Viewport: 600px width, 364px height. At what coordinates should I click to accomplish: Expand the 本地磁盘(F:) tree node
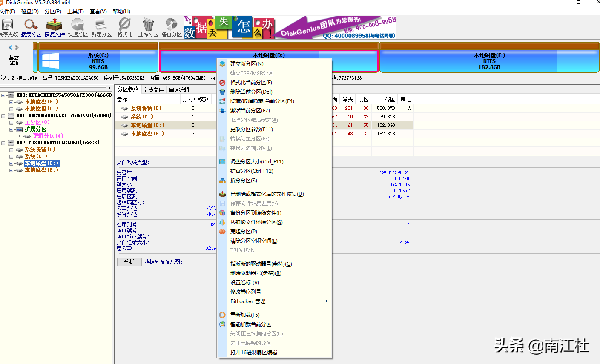pos(11,102)
